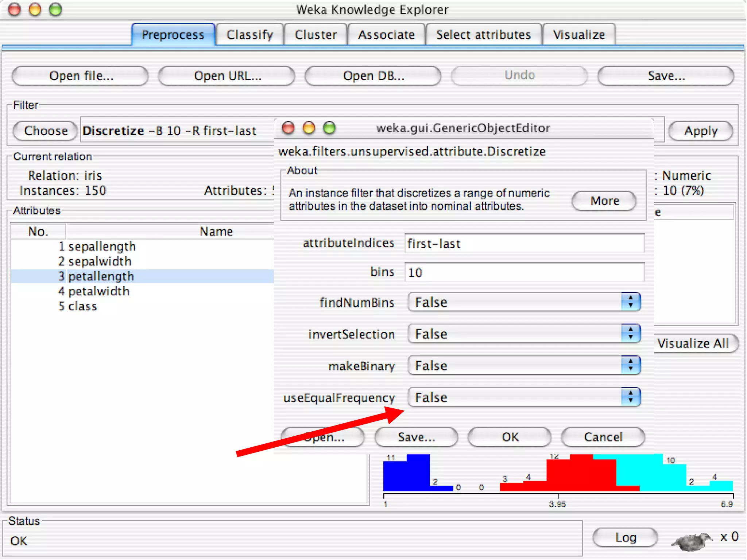Click the Weka bird status icon
Image resolution: width=747 pixels, height=560 pixels.
pyautogui.click(x=692, y=541)
